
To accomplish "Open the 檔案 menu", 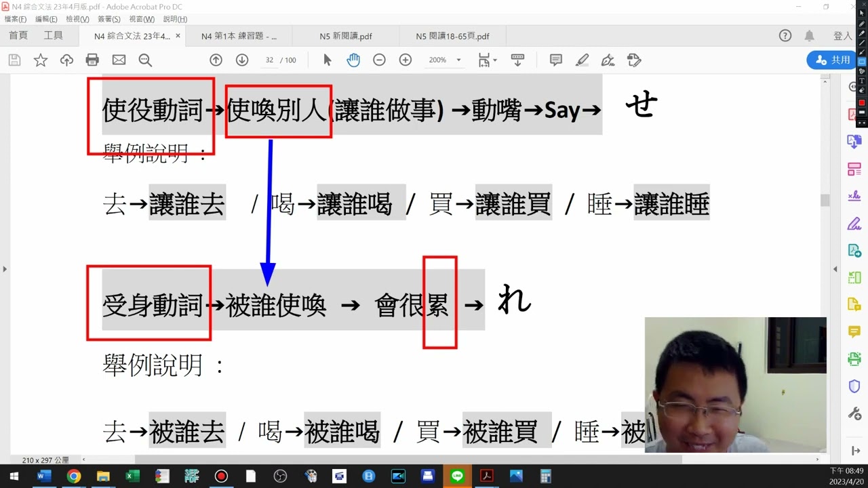I will [x=16, y=19].
